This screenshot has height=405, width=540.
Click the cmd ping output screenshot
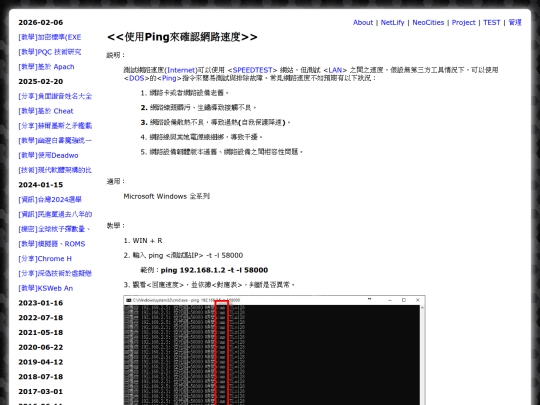coord(274,350)
